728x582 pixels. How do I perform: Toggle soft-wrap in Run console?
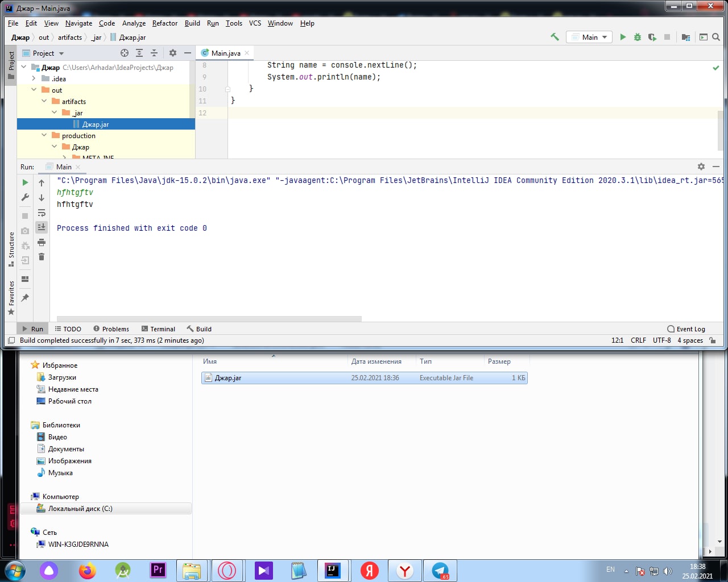click(x=42, y=213)
